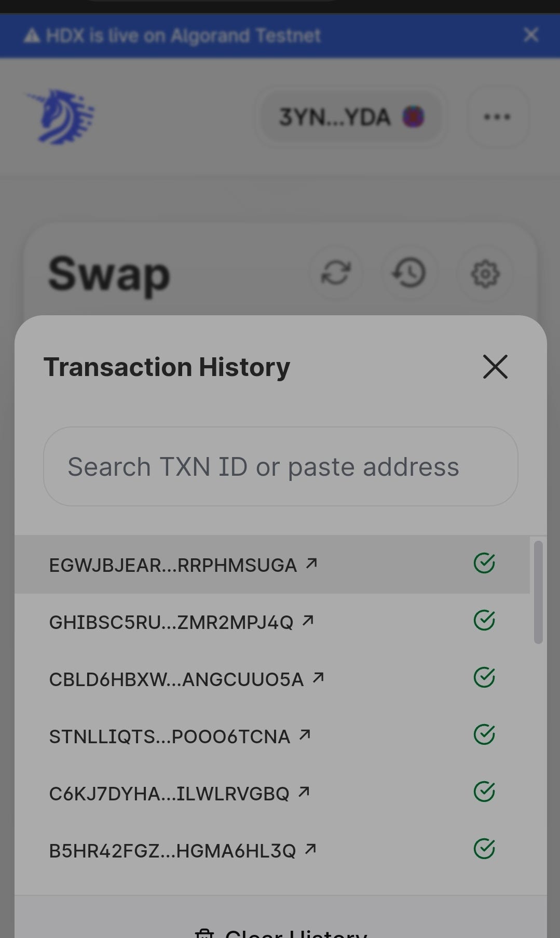
Task: Open swap settings gear
Action: tap(485, 274)
